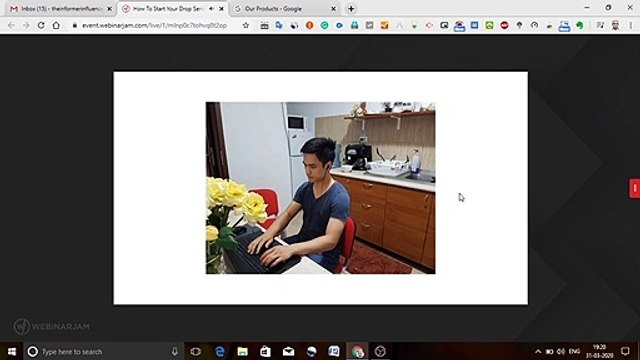Open a new browser tab
This screenshot has height=360, width=640.
351,9
